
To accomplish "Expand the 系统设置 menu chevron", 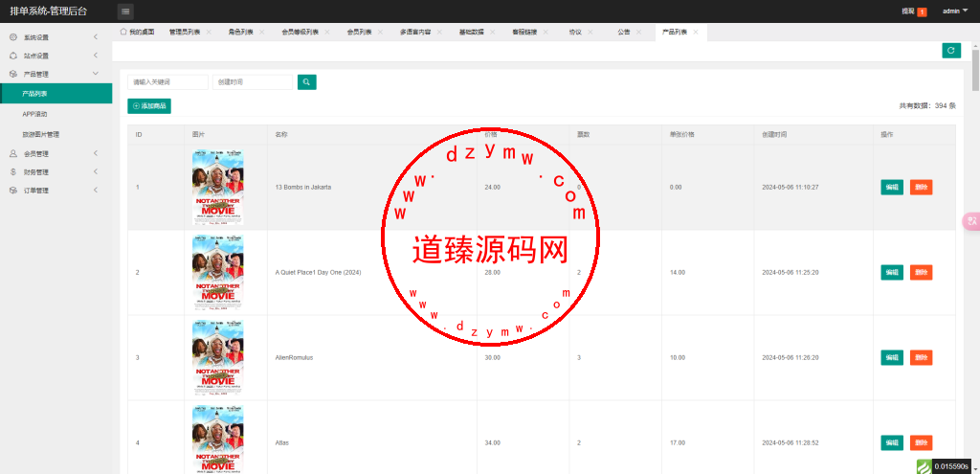I will [96, 37].
